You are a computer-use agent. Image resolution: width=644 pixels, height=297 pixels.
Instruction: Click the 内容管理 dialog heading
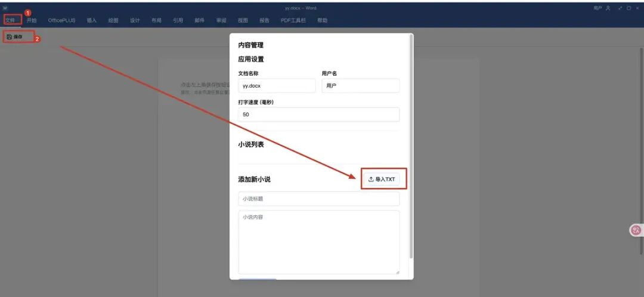point(250,45)
